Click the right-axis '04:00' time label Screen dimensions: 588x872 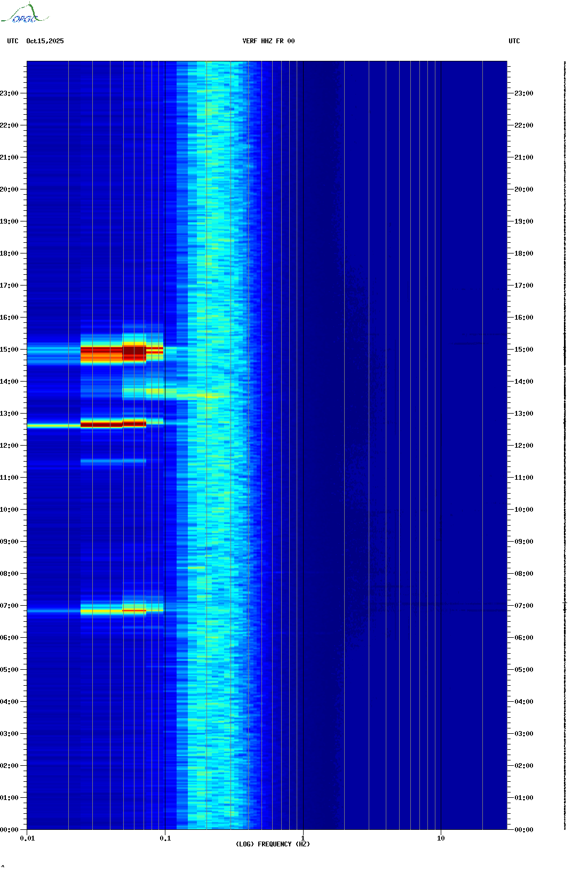[524, 702]
